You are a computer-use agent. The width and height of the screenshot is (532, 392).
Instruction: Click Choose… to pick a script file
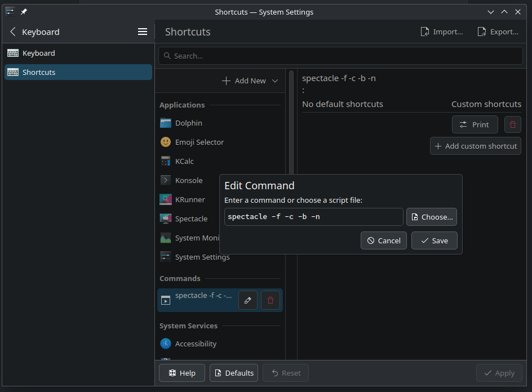click(432, 217)
